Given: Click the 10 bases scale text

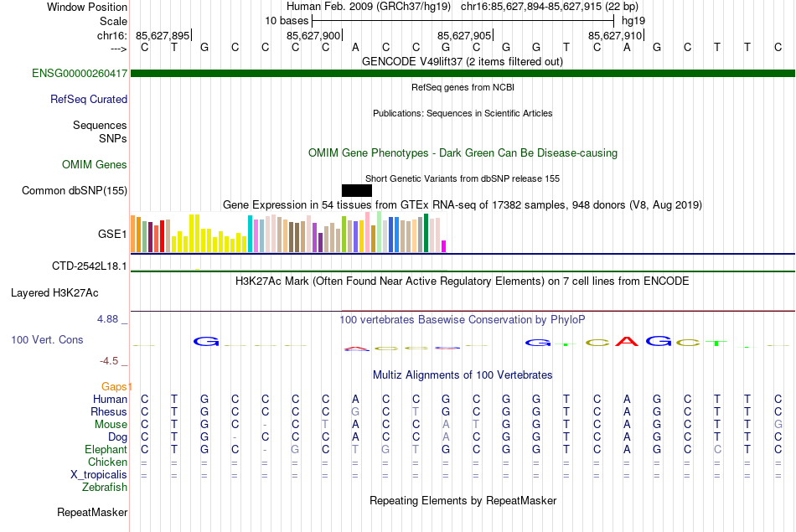Looking at the screenshot, I should point(287,21).
